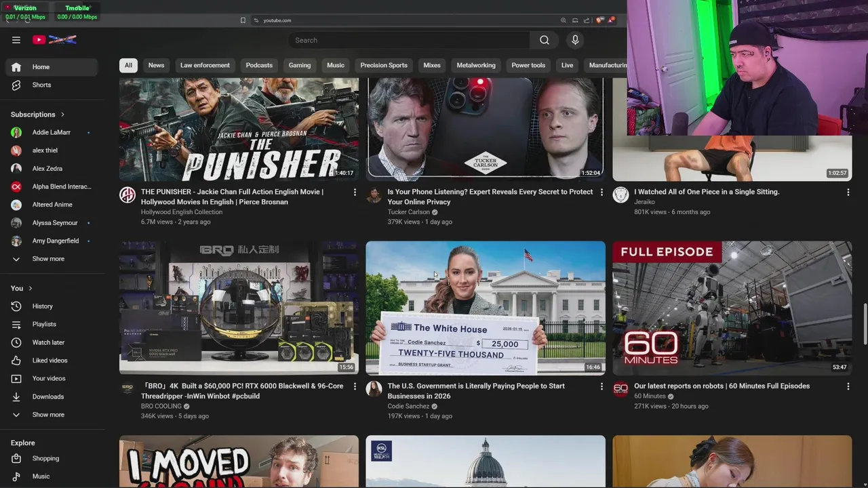Viewport: 868px width, 488px height.
Task: Open Altered Anime subscription channel
Action: pyautogui.click(x=53, y=205)
